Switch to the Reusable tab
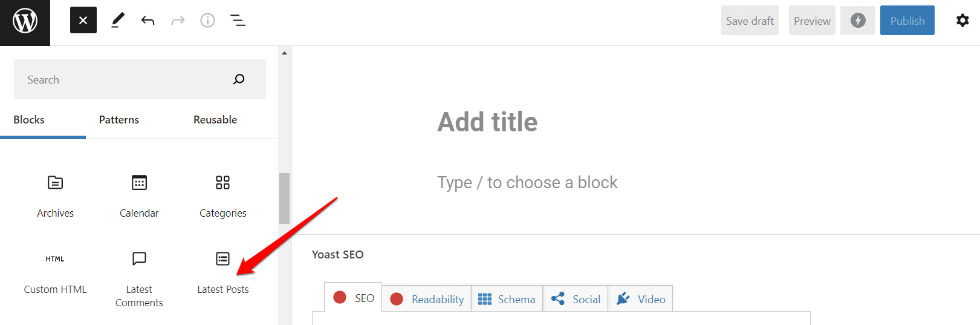This screenshot has height=325, width=980. click(x=215, y=120)
